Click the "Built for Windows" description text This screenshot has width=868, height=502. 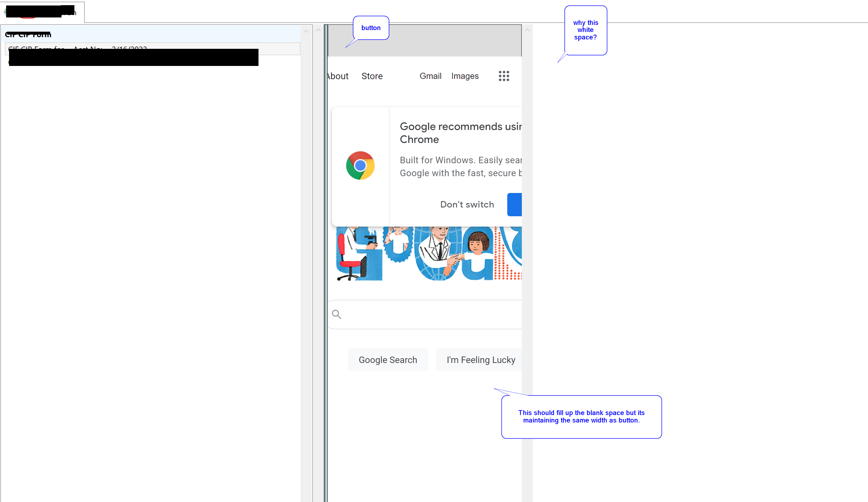click(x=460, y=166)
